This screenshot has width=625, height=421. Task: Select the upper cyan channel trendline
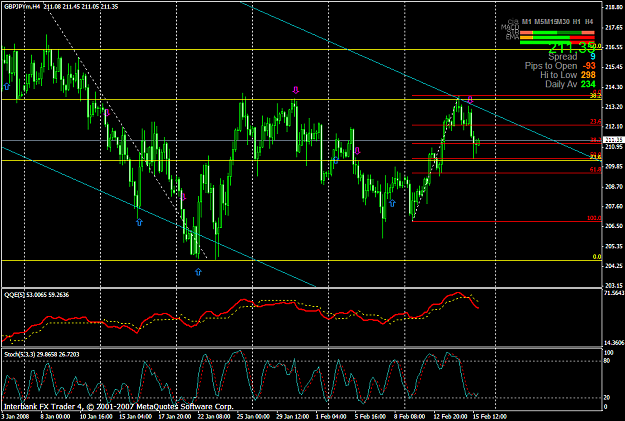tap(419, 81)
